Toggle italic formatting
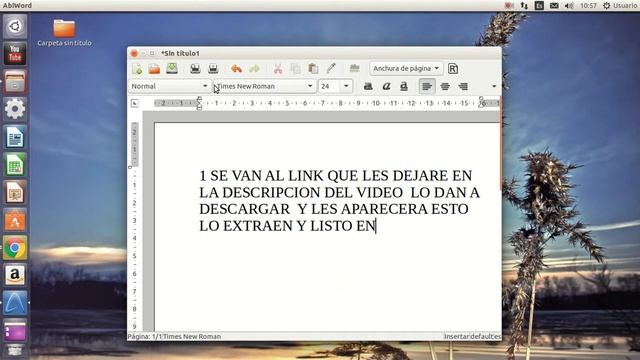Image resolution: width=640 pixels, height=360 pixels. [386, 86]
